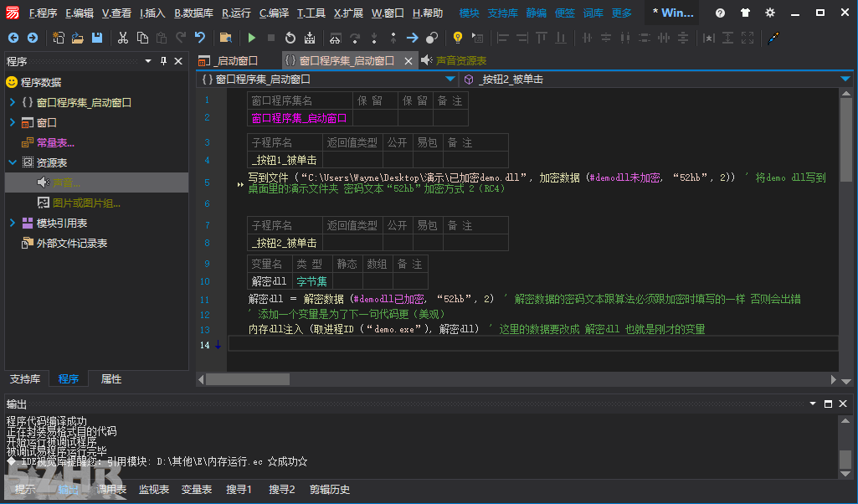
Task: Open the B.数据库 menu
Action: [193, 13]
